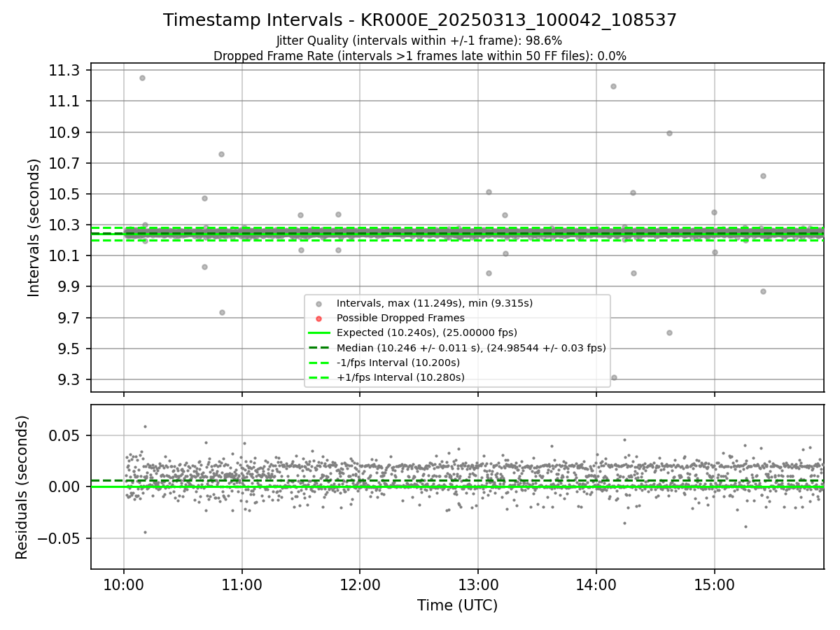Screen dimensions: 840x630
Task: Click legend text starting 'Median (10.246 +/- 0.011 s)'
Action: (471, 348)
